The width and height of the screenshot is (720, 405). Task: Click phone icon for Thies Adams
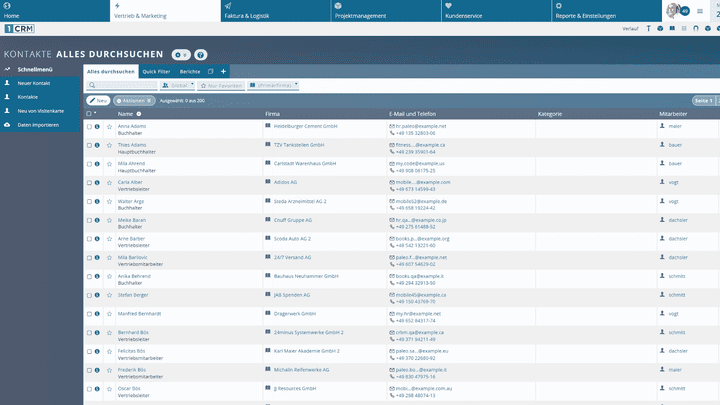click(392, 152)
